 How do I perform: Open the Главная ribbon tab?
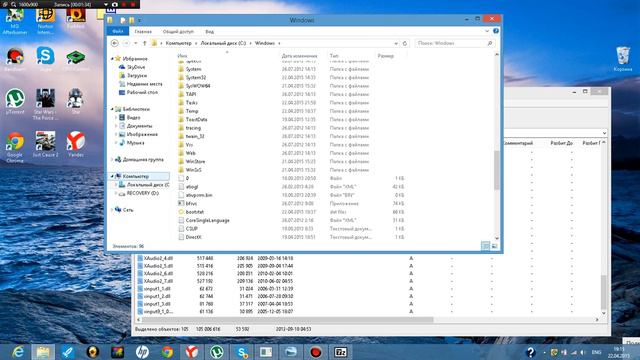(143, 31)
